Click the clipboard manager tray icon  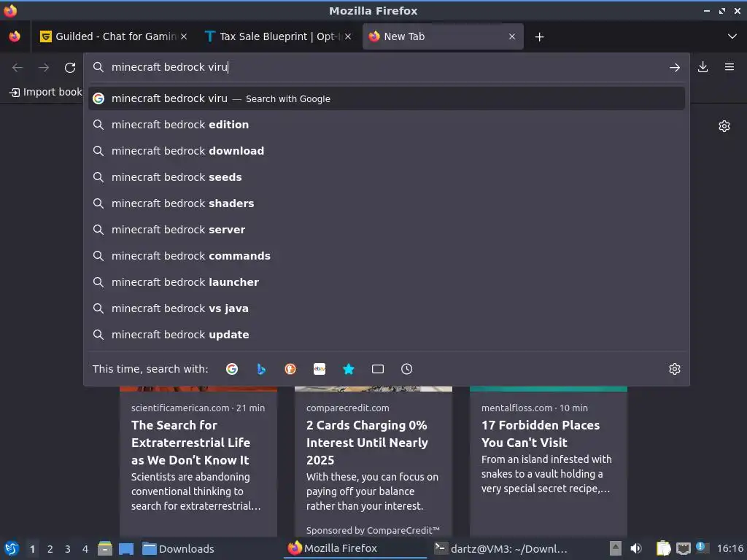(663, 548)
